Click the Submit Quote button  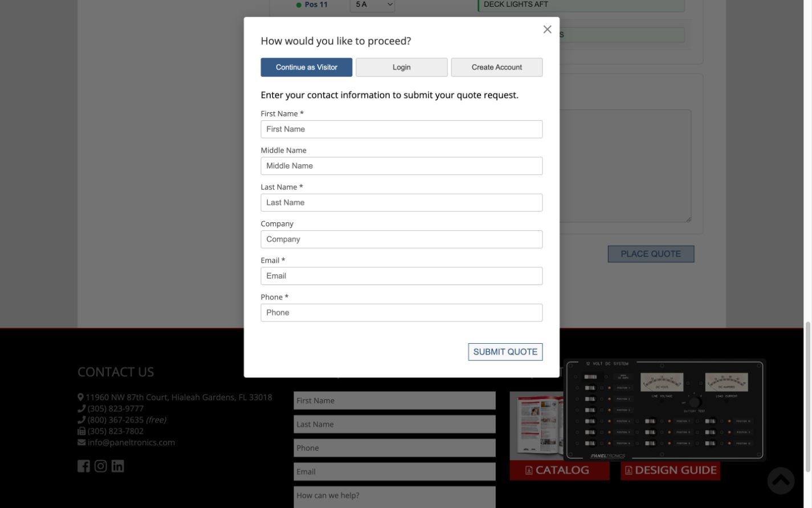(505, 352)
